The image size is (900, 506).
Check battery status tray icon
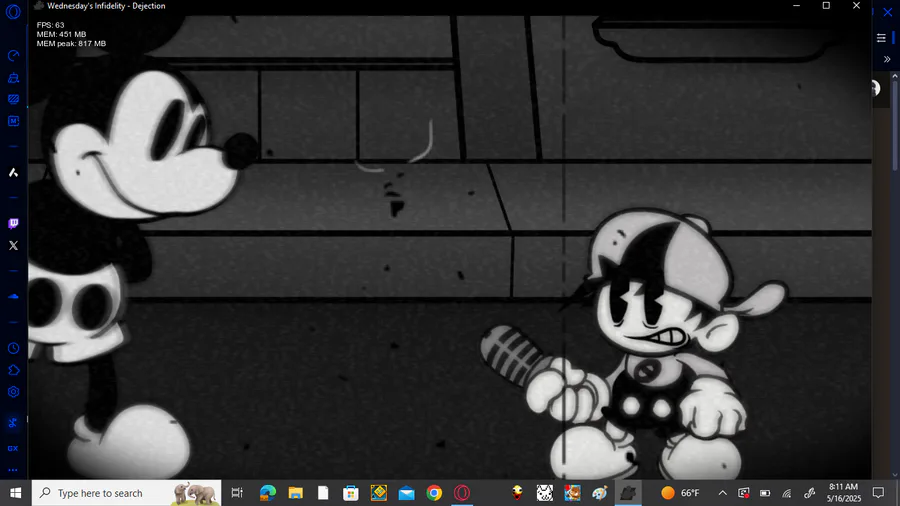coord(765,493)
